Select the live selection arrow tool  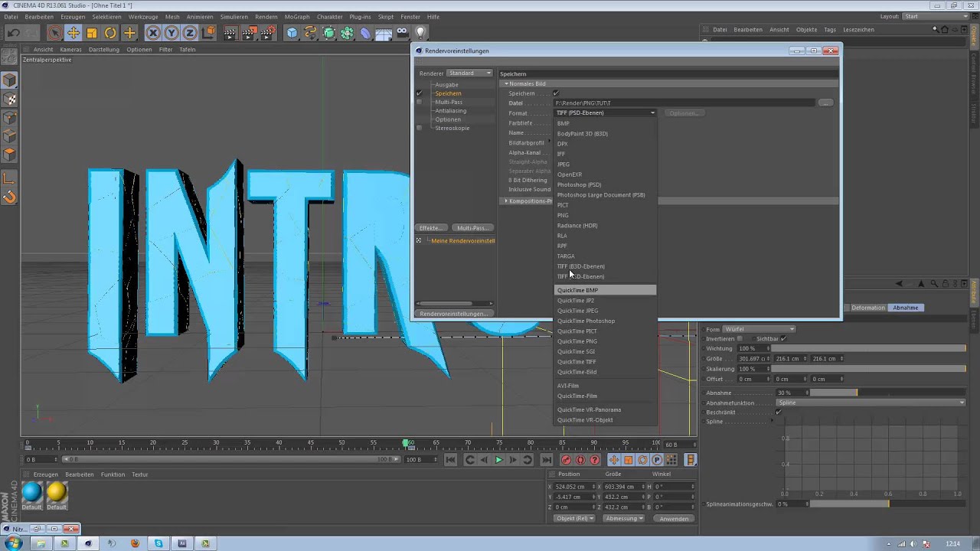(x=54, y=33)
